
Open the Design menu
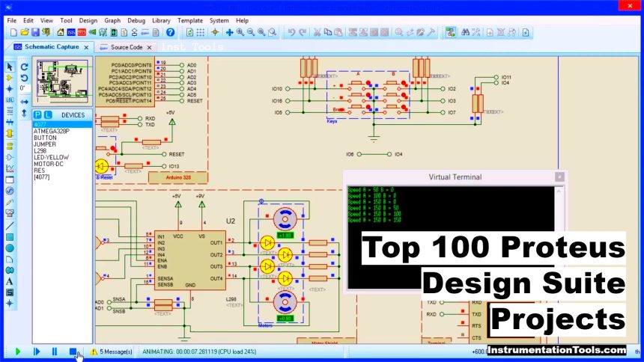[x=88, y=20]
